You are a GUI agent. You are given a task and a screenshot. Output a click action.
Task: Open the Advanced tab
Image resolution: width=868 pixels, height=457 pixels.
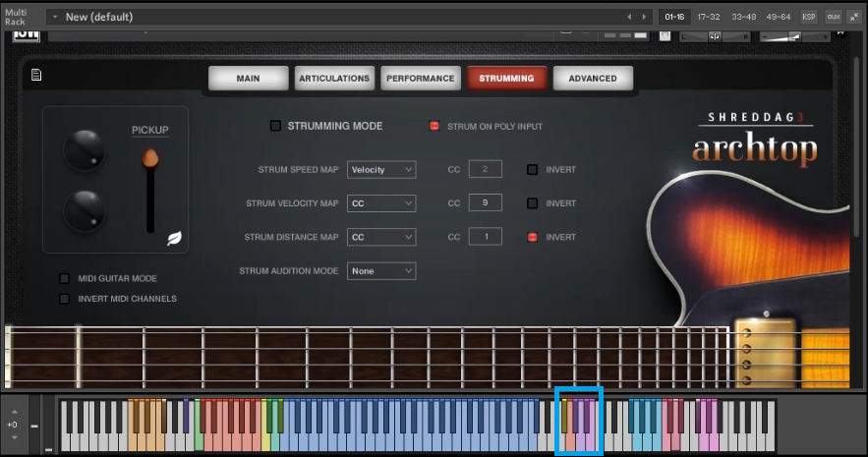(x=593, y=78)
